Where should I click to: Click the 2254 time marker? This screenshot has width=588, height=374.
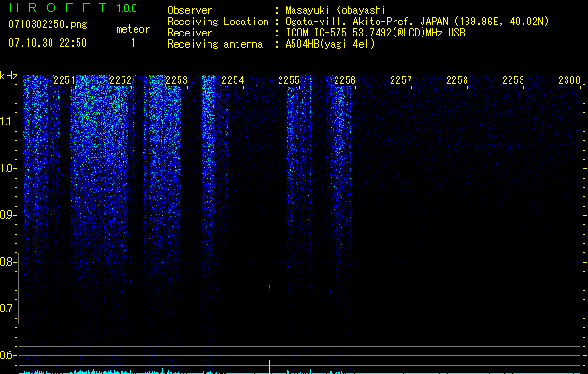(233, 80)
